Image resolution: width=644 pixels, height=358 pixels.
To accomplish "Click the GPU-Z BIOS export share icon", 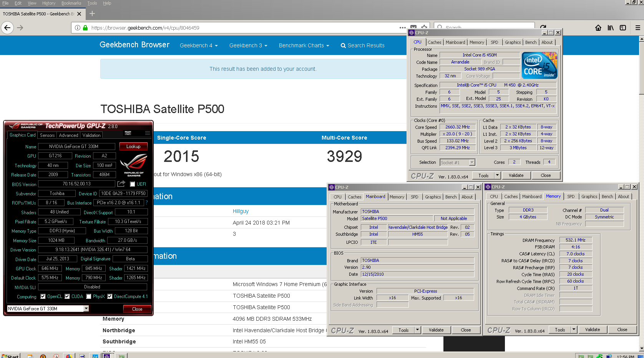I will 121,184.
